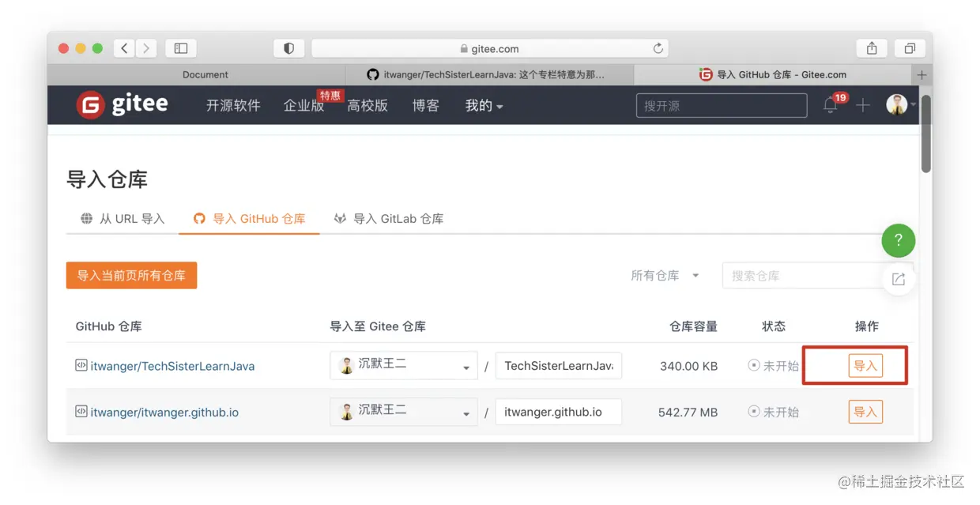Click the external link icon beside repository search
The width and height of the screenshot is (980, 505).
[x=899, y=278]
